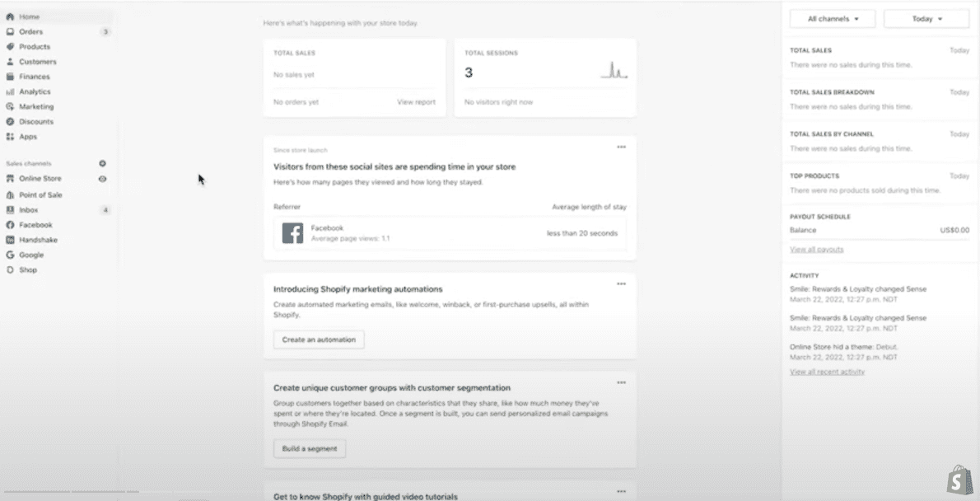
Task: Add a sales channel with plus icon
Action: 102,164
